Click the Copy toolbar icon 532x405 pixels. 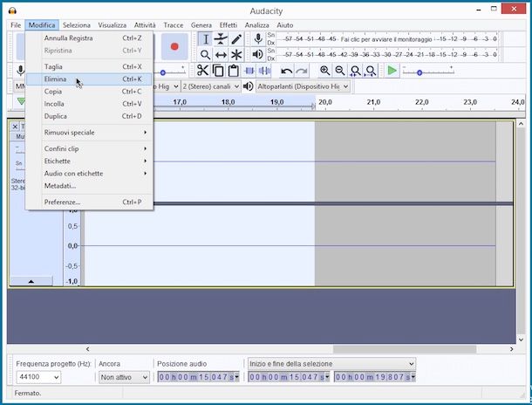coord(218,71)
